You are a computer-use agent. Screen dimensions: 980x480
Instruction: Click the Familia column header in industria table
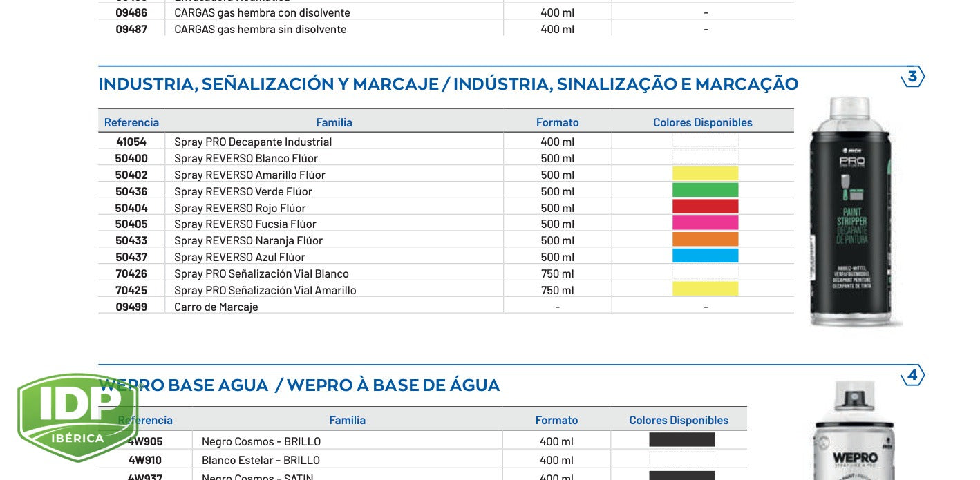[334, 122]
